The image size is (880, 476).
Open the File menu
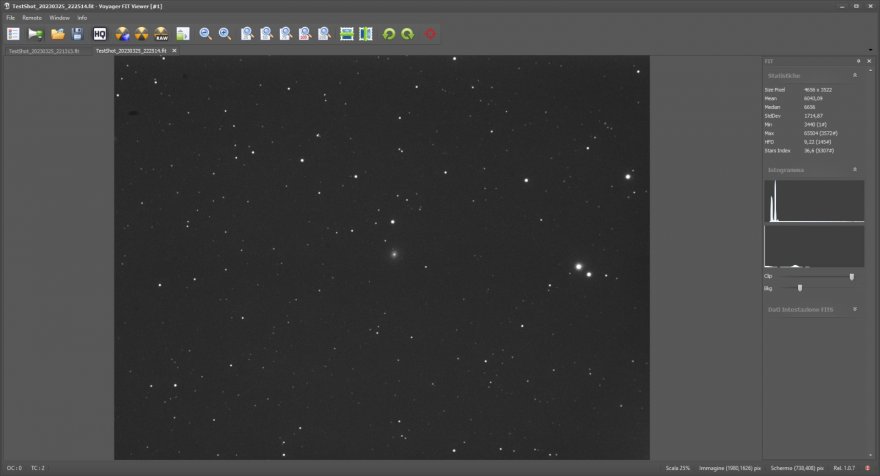pyautogui.click(x=11, y=18)
